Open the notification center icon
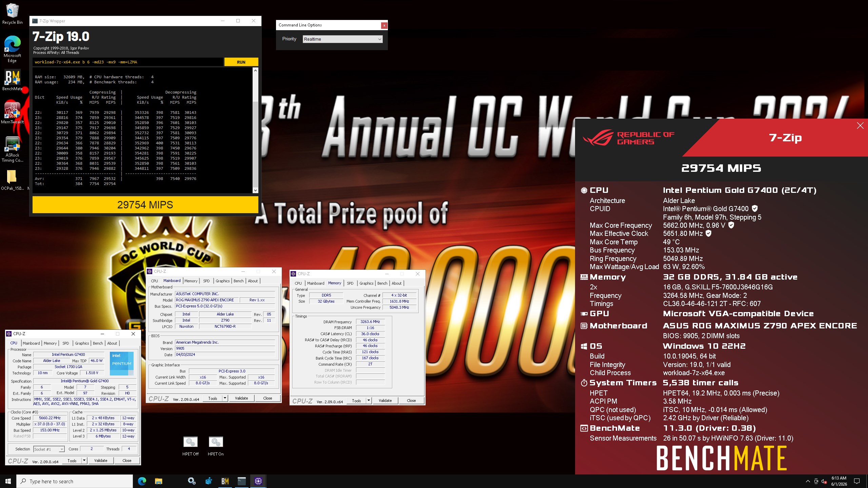This screenshot has width=868, height=488. coord(857,481)
